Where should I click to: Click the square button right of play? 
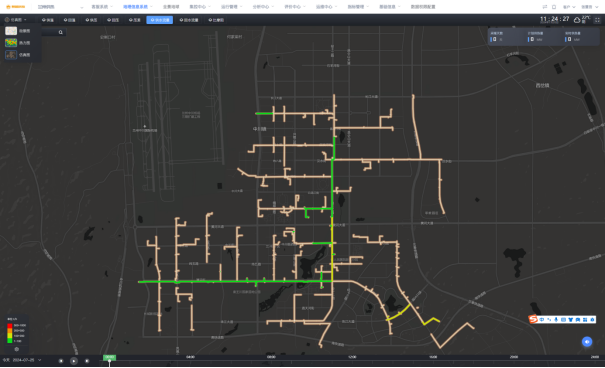click(87, 361)
